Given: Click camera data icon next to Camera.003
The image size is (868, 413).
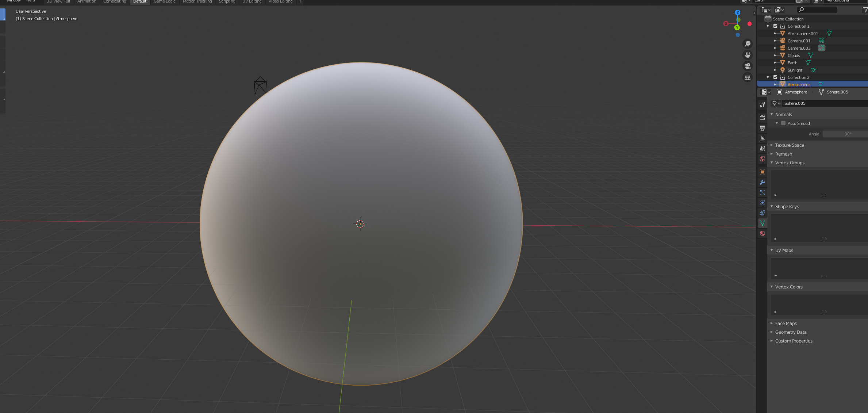Looking at the screenshot, I should pos(821,48).
